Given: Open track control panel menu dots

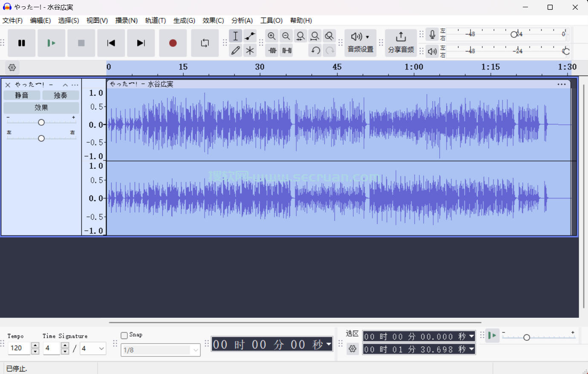Looking at the screenshot, I should [x=75, y=85].
